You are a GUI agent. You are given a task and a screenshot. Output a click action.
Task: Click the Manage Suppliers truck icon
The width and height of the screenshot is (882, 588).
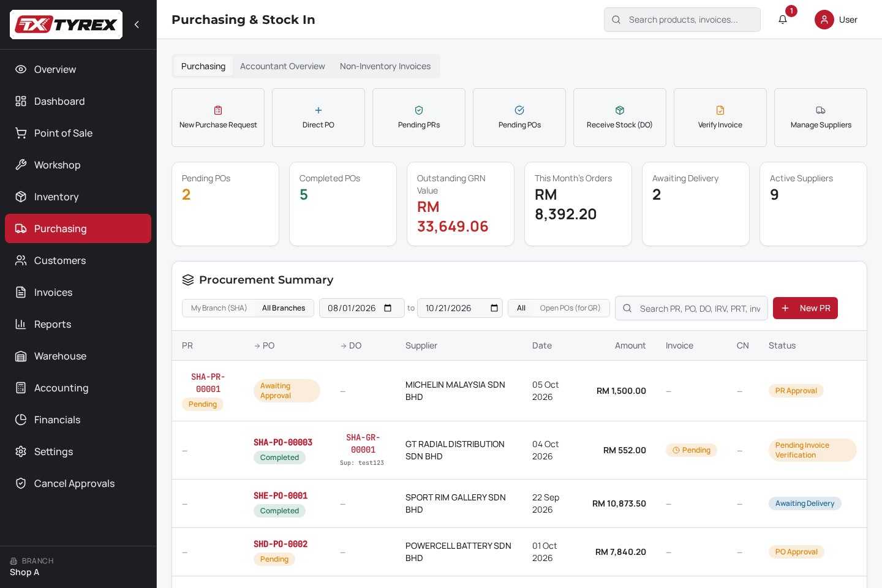pyautogui.click(x=821, y=110)
